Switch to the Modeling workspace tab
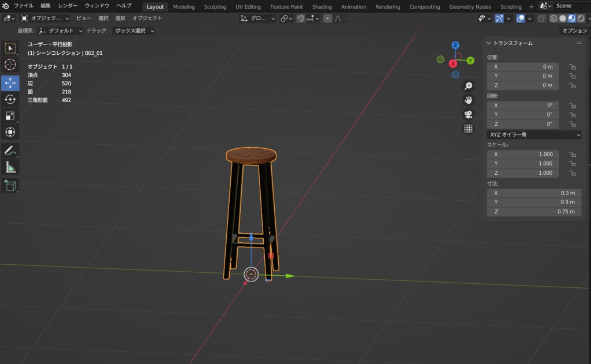591x364 pixels. pos(184,7)
